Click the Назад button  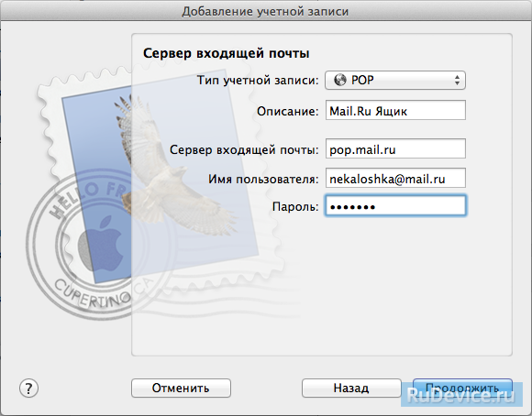pyautogui.click(x=351, y=389)
